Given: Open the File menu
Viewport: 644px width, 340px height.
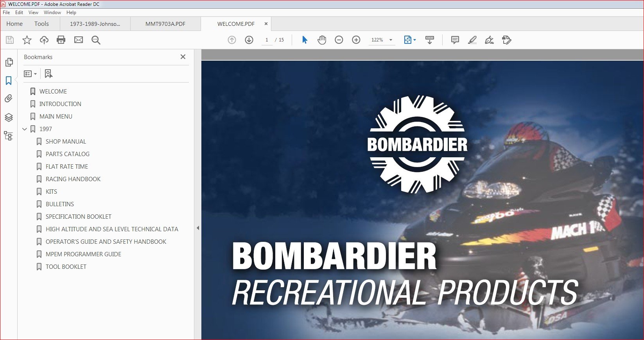Looking at the screenshot, I should pyautogui.click(x=6, y=13).
